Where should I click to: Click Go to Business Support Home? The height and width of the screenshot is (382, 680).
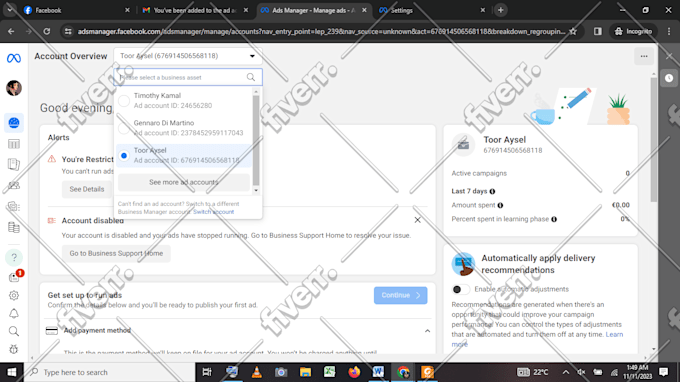click(x=116, y=254)
